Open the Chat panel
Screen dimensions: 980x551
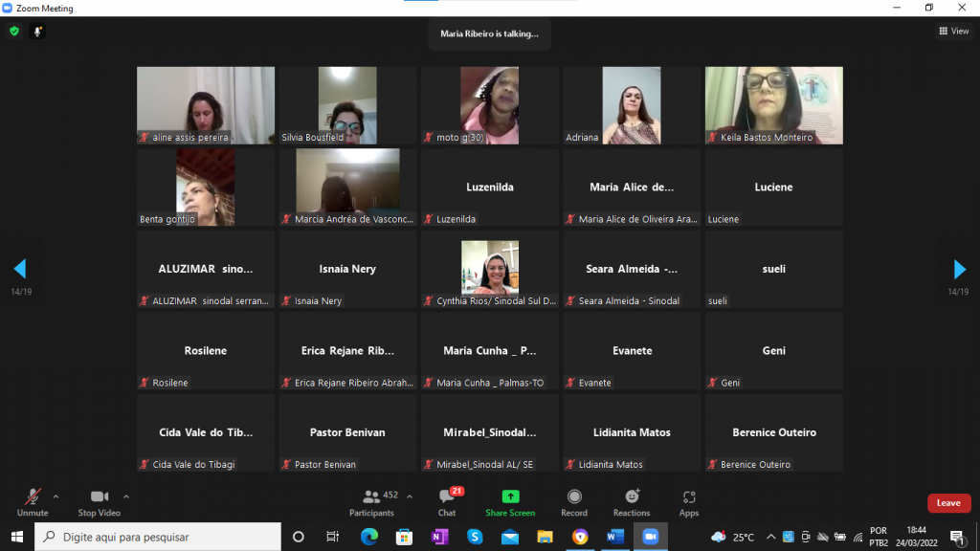point(447,502)
